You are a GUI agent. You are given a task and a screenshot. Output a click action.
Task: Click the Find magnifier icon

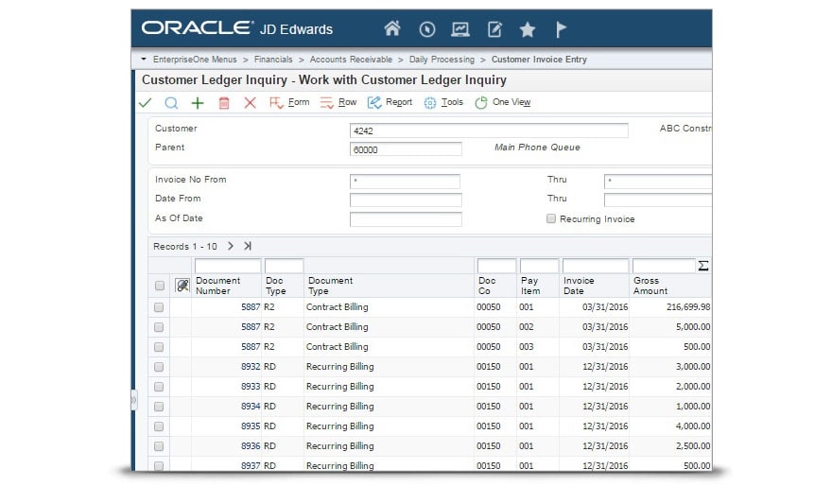171,103
